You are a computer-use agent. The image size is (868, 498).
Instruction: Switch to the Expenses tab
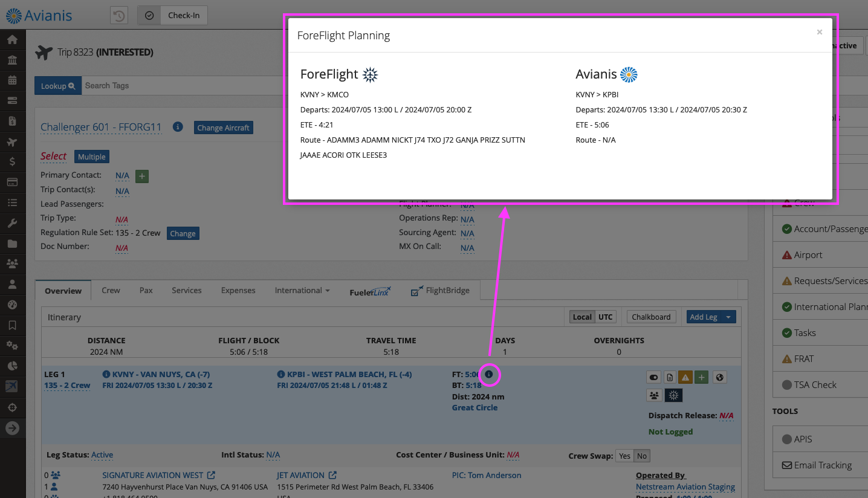(238, 290)
